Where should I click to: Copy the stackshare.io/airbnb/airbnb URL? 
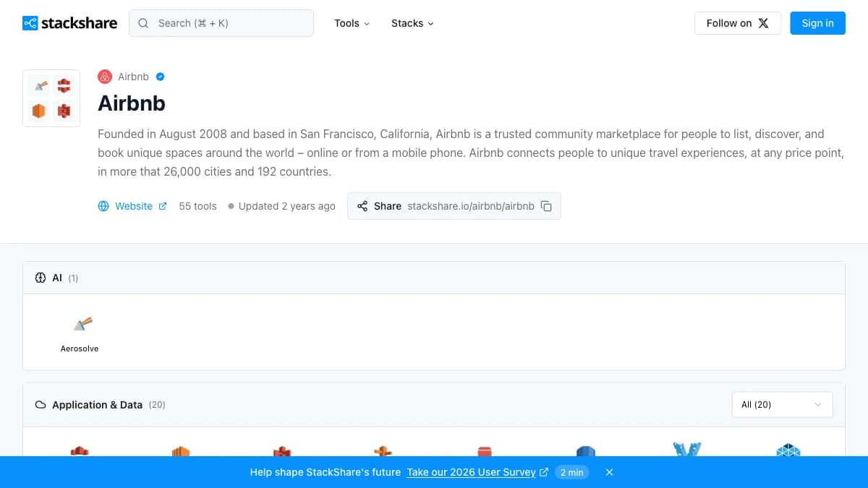tap(546, 206)
